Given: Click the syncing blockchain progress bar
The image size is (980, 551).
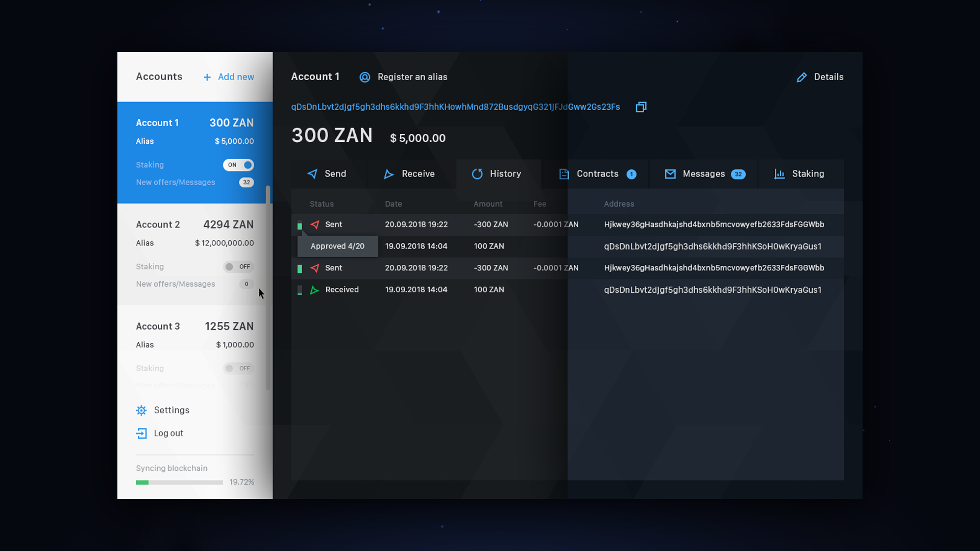Looking at the screenshot, I should click(179, 482).
